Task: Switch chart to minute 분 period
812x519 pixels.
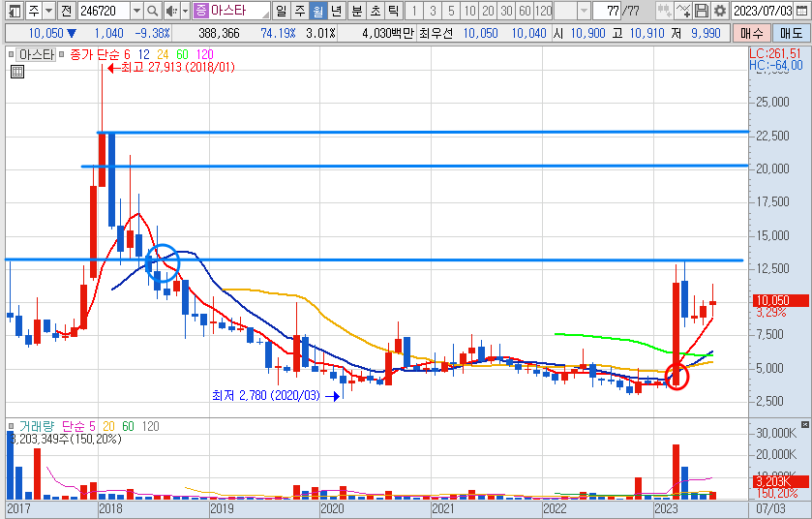Action: pos(357,11)
